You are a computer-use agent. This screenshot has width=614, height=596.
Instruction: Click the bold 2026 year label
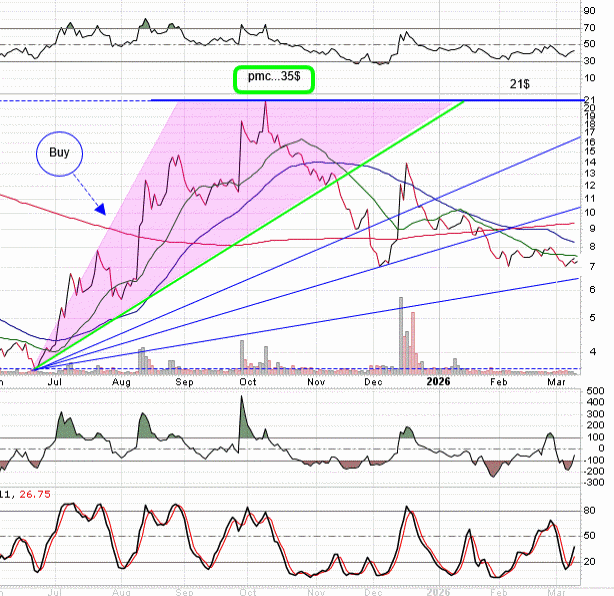(440, 381)
